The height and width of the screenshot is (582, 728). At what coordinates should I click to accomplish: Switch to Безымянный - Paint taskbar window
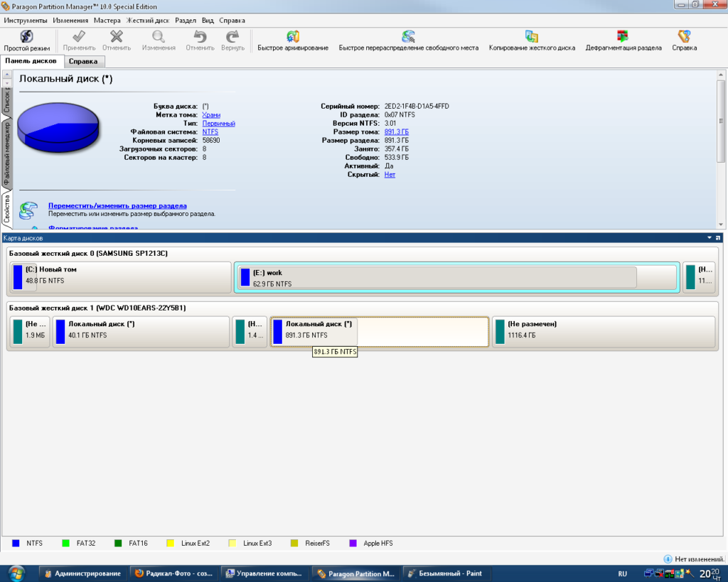click(446, 573)
